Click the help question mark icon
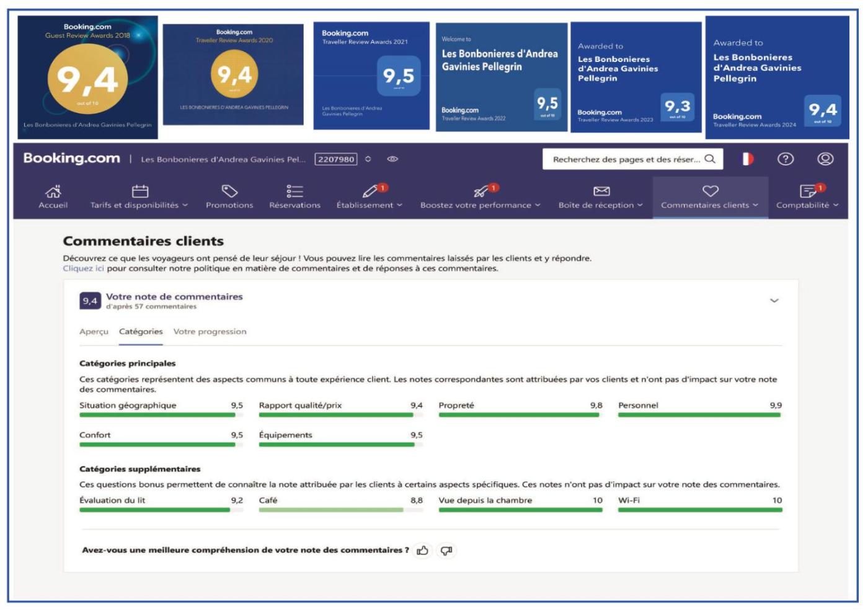Screen dimensions: 868x614 (x=786, y=159)
